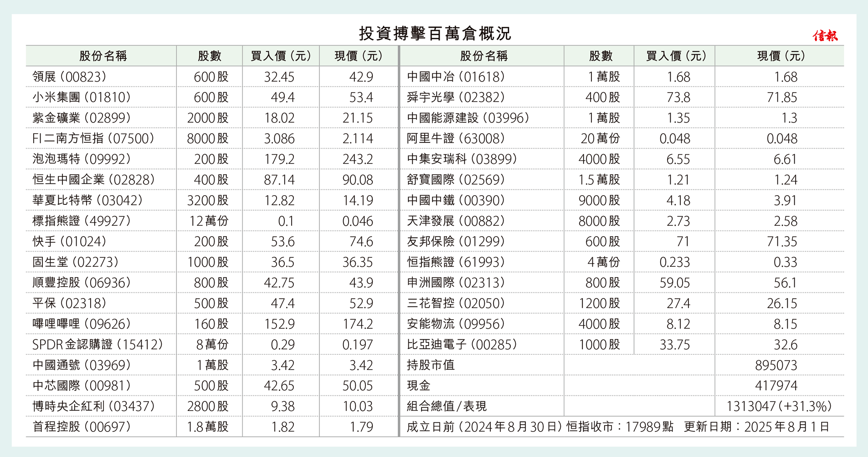The image size is (868, 457).
Task: Click the 更新日期：2025年8月1日 text
Action: pyautogui.click(x=756, y=426)
